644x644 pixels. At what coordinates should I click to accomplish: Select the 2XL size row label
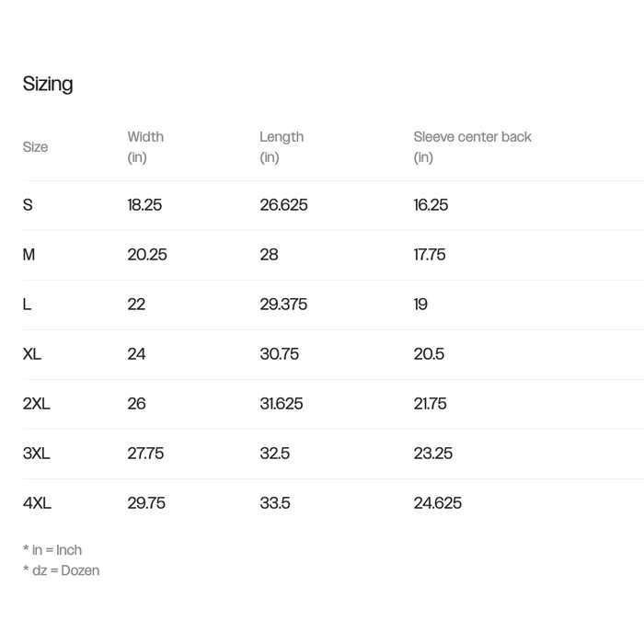tap(37, 404)
